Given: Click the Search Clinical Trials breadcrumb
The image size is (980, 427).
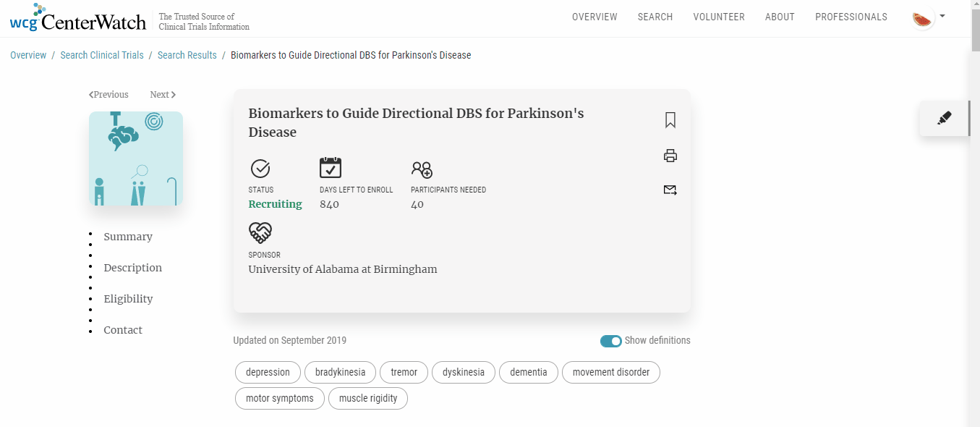Looking at the screenshot, I should coord(102,56).
